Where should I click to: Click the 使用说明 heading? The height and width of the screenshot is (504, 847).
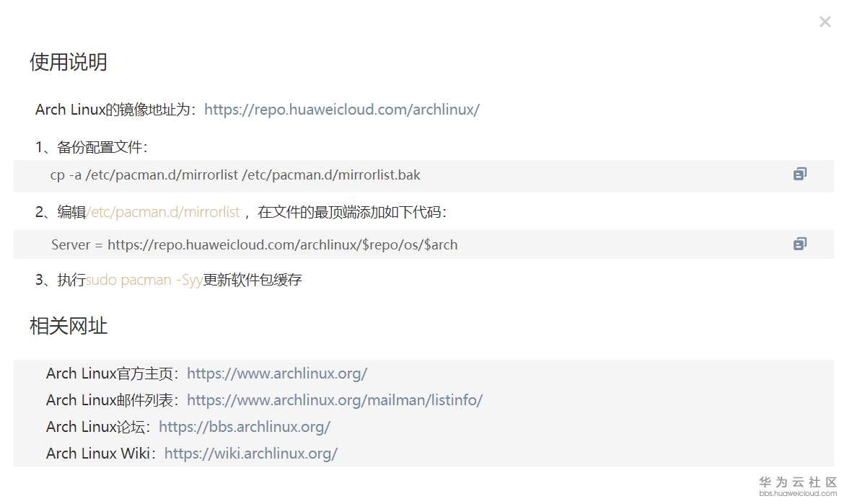pyautogui.click(x=69, y=62)
